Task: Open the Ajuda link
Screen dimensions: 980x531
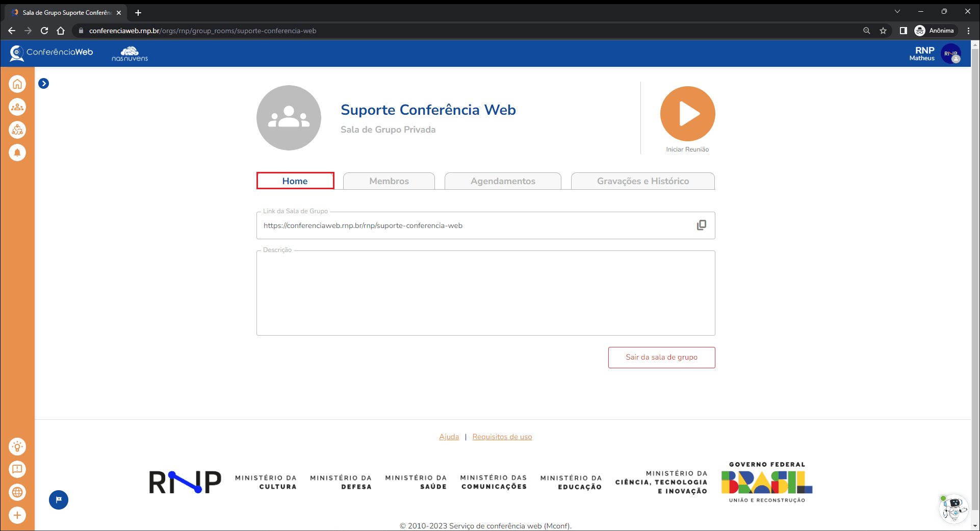Action: 449,437
